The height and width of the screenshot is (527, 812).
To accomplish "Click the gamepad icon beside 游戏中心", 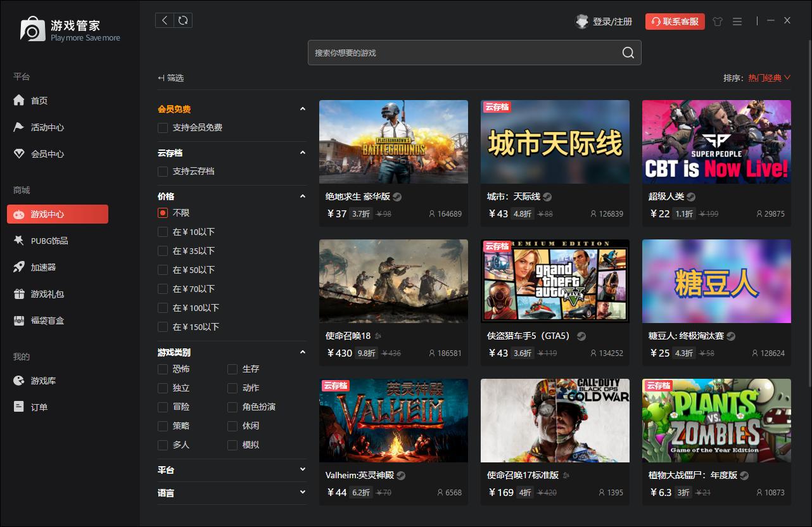I will coord(19,214).
